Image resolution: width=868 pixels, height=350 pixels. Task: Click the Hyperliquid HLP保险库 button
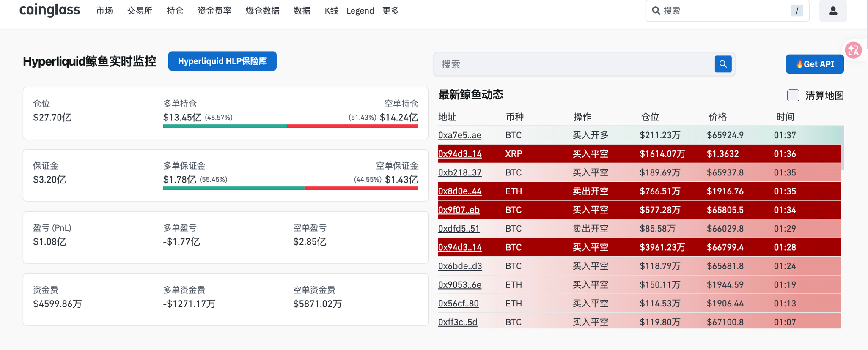[222, 61]
